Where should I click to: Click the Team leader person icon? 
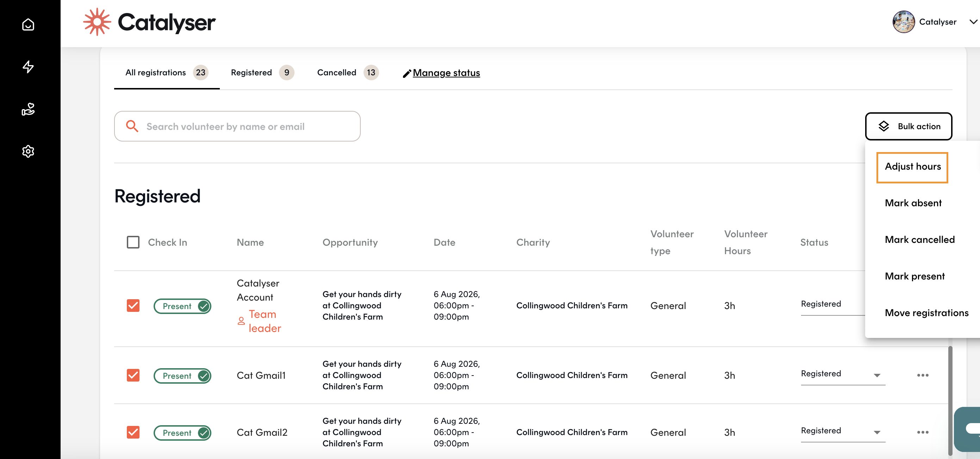[241, 321]
